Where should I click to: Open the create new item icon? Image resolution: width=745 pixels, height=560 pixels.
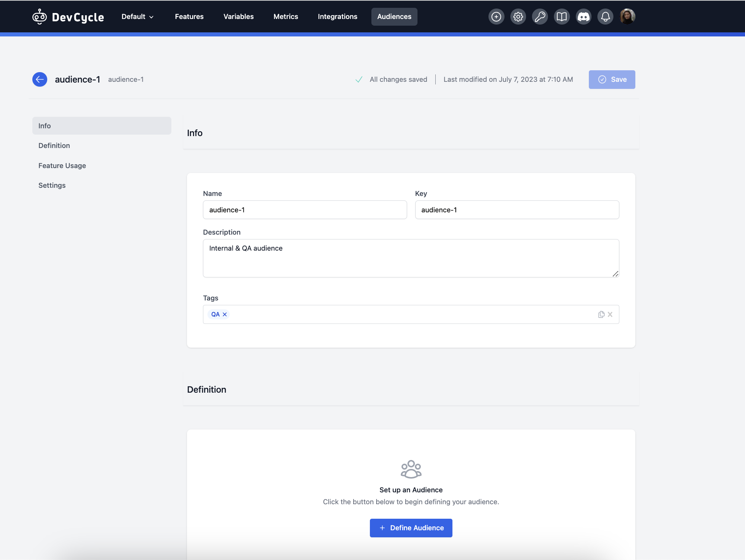pos(496,16)
